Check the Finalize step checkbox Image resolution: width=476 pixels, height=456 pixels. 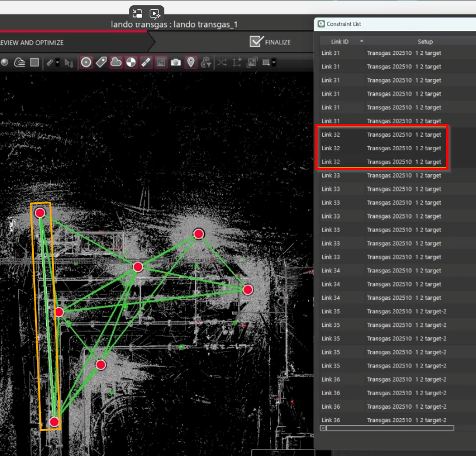256,42
